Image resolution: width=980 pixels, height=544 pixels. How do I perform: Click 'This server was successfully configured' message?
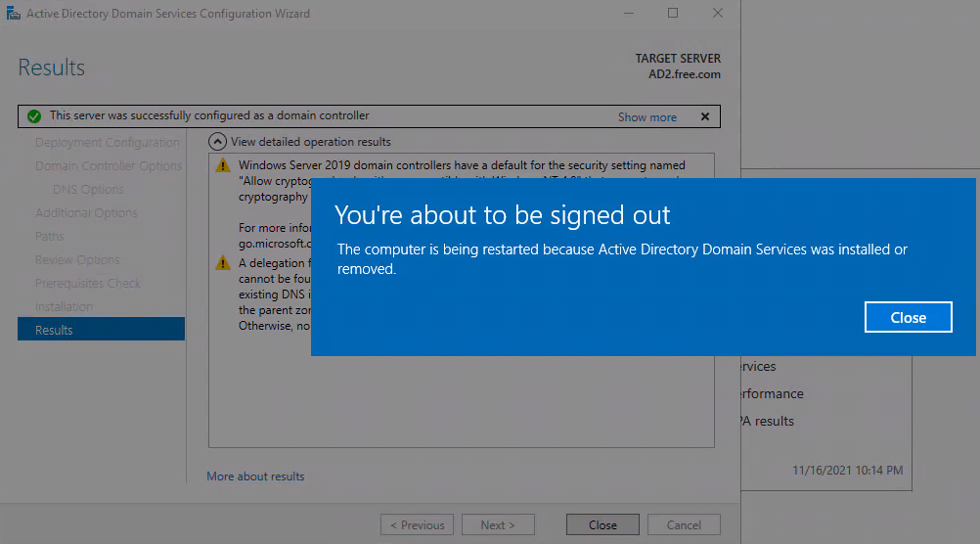tap(209, 115)
